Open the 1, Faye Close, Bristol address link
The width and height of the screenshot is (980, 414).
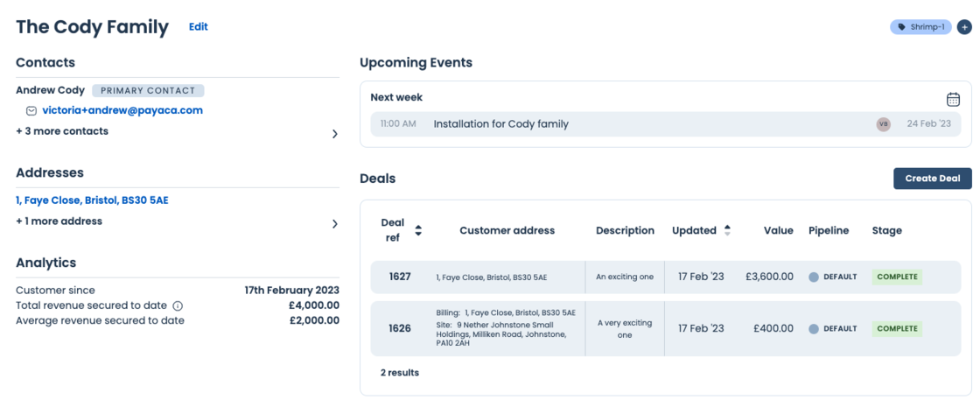click(x=92, y=200)
